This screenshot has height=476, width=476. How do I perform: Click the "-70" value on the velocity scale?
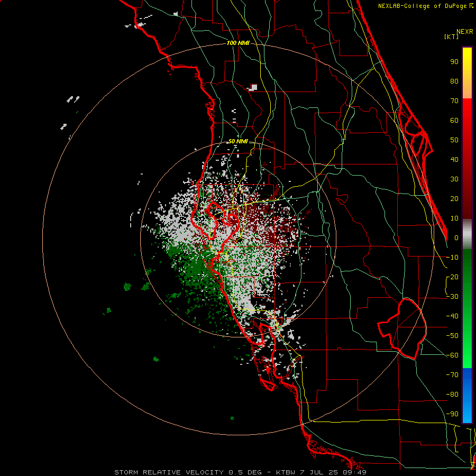coord(452,375)
